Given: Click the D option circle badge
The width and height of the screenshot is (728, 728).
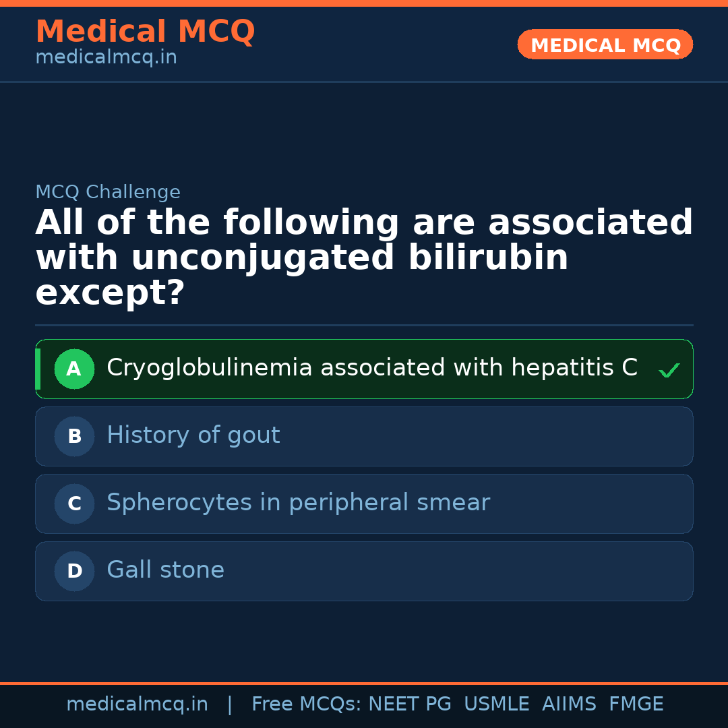Looking at the screenshot, I should (x=74, y=571).
